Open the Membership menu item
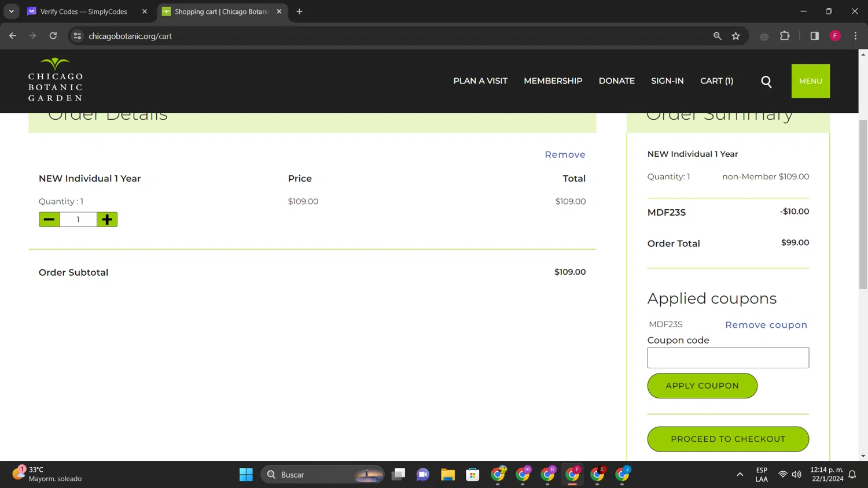This screenshot has height=488, width=868. pos(553,81)
